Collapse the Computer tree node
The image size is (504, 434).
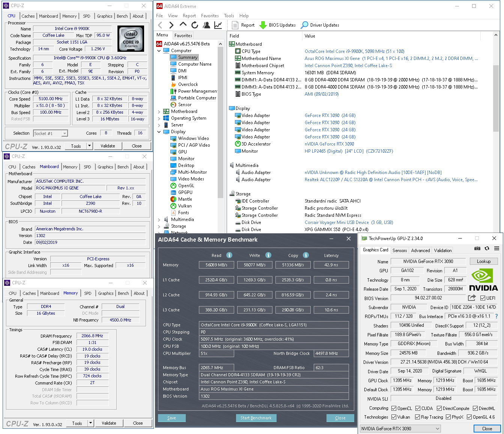pyautogui.click(x=159, y=51)
